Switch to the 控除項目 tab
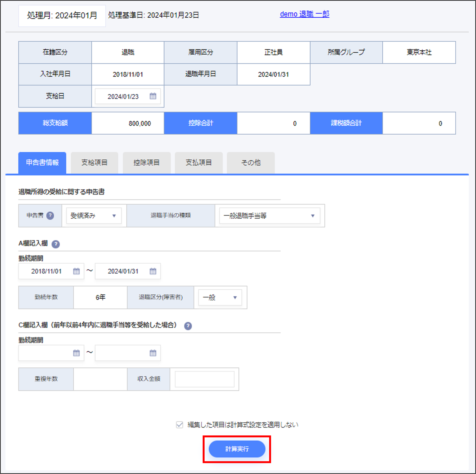Screen dimensions: 476x474 (147, 162)
